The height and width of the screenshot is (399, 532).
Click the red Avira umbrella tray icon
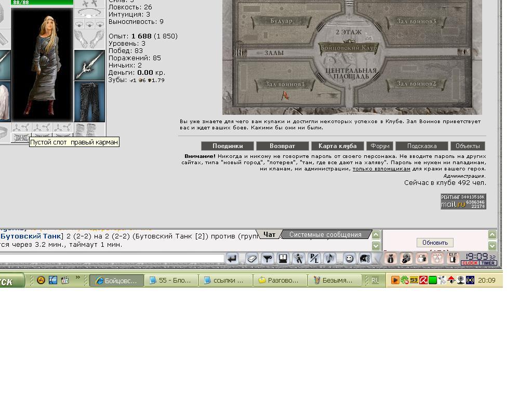pyautogui.click(x=423, y=280)
